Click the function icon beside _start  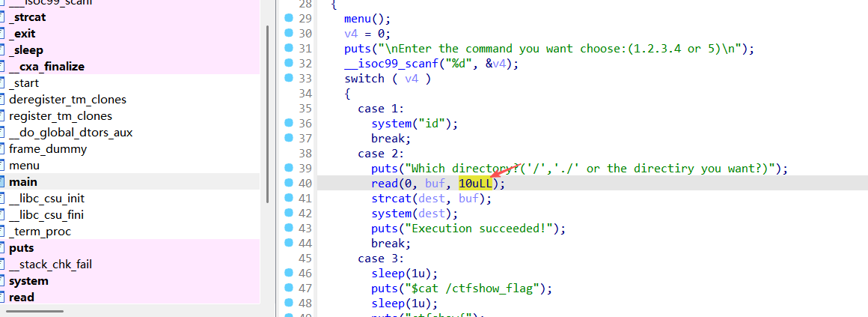click(2, 83)
